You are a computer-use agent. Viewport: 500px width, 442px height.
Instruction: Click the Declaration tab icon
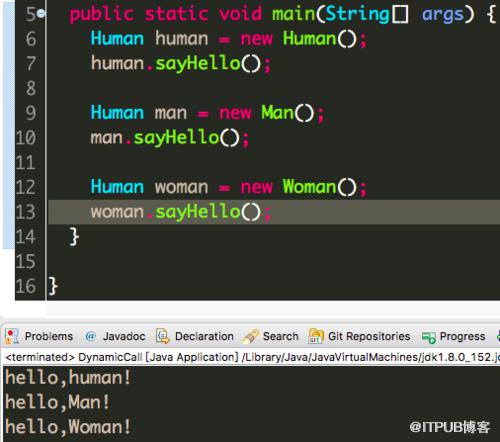point(163,336)
